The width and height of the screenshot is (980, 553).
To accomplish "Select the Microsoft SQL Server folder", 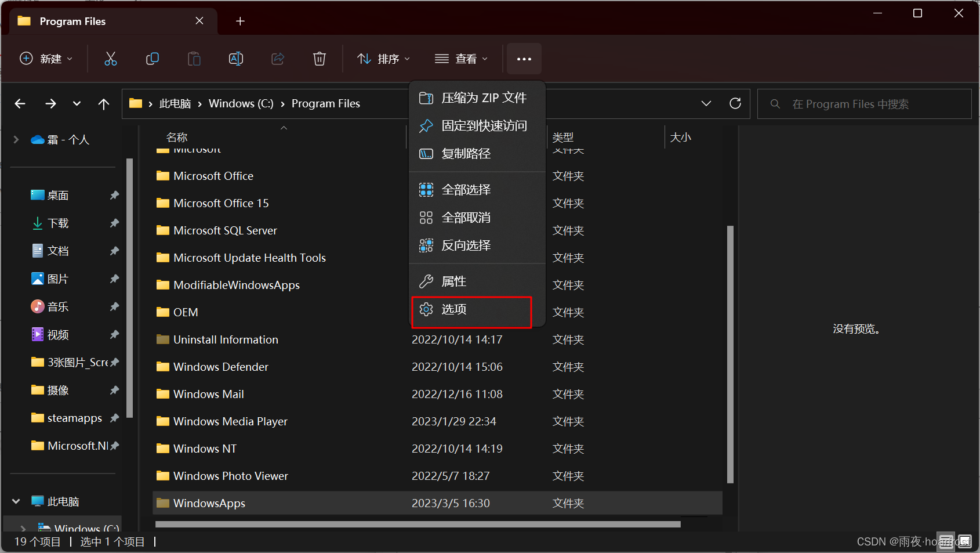I will coord(437,230).
